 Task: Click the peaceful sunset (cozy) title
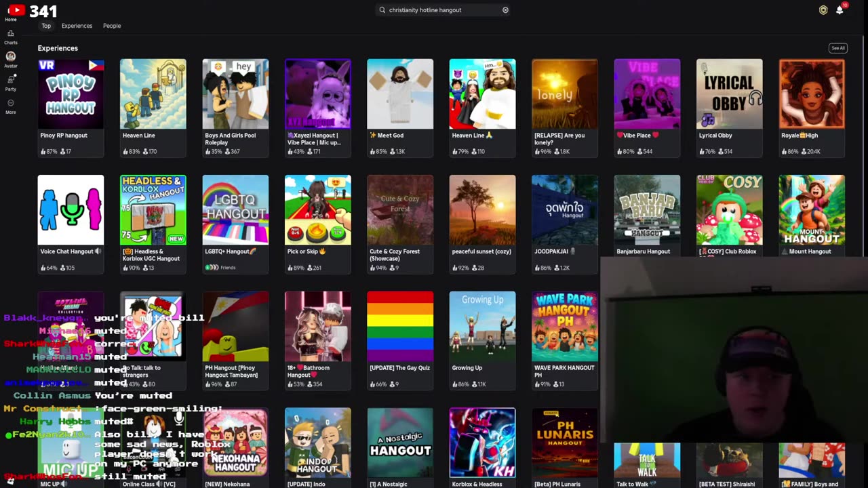[481, 251]
